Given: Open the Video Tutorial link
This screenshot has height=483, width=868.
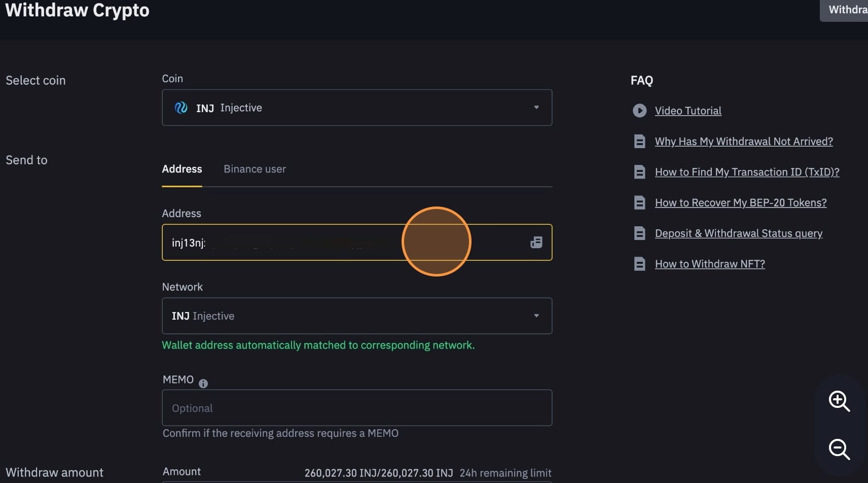Looking at the screenshot, I should coord(688,111).
